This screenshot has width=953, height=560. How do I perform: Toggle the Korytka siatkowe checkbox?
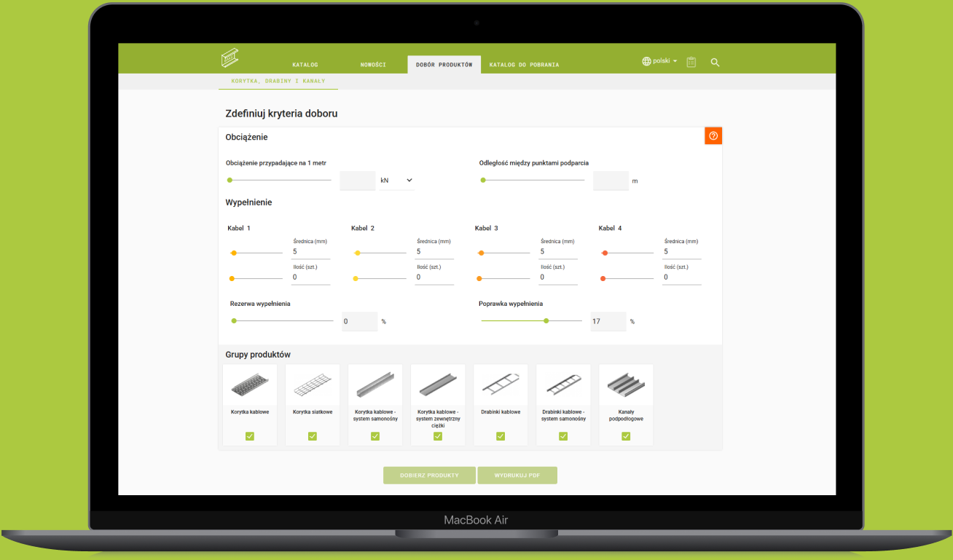[313, 436]
